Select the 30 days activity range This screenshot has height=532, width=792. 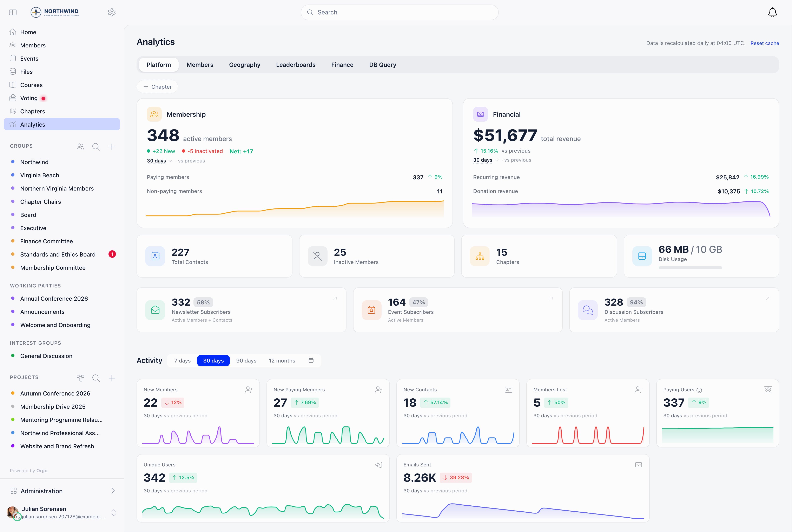click(213, 361)
